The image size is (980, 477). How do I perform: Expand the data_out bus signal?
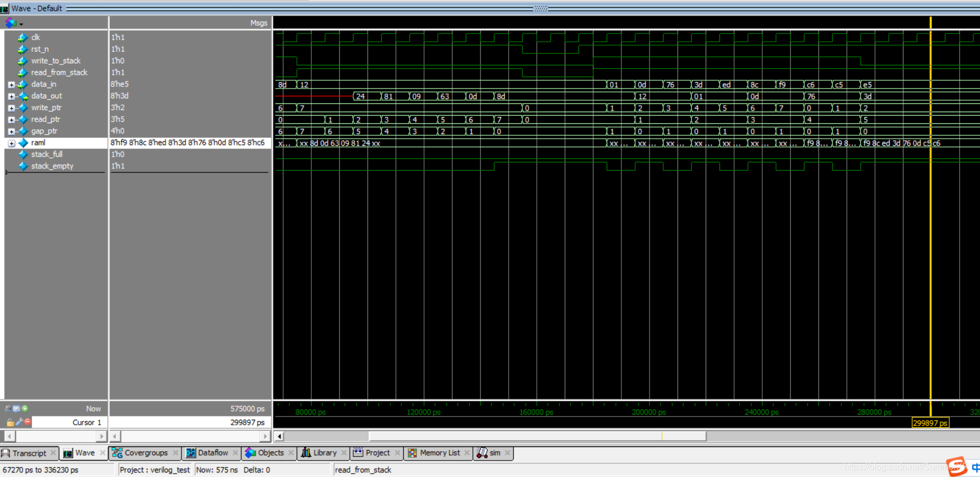pos(11,96)
